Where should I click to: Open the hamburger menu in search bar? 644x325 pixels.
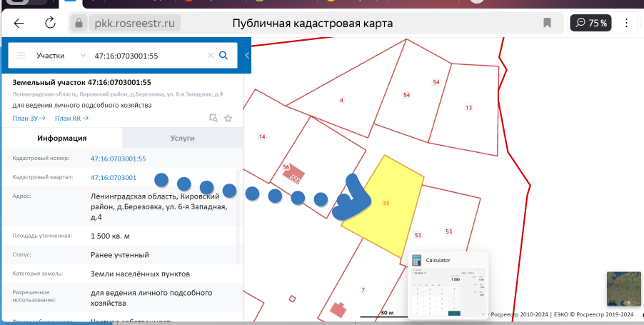pos(21,55)
